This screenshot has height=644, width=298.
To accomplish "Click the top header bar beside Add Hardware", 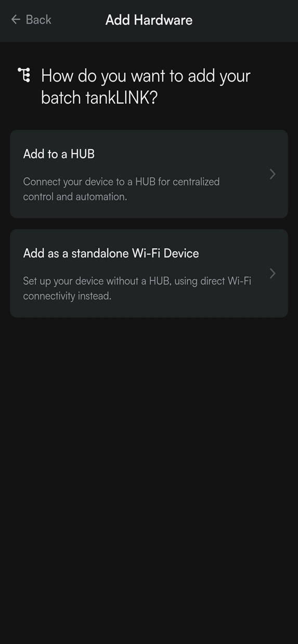I will click(244, 20).
